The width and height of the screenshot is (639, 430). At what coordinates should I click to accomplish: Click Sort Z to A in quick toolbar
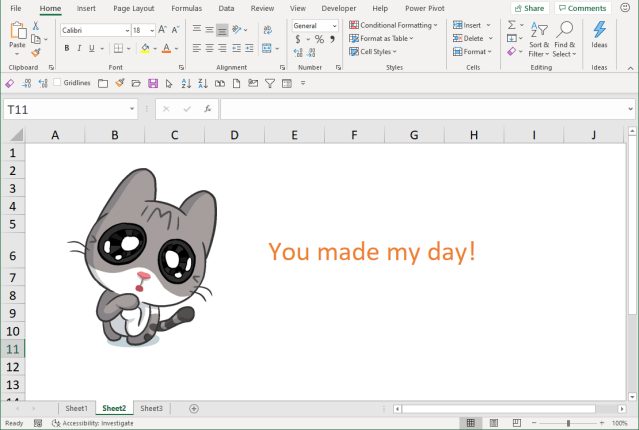[x=203, y=84]
